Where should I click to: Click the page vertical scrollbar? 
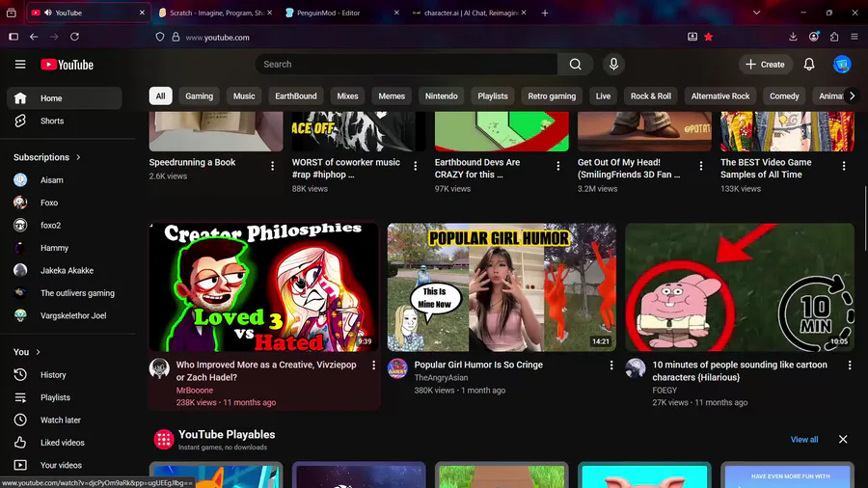point(865,217)
